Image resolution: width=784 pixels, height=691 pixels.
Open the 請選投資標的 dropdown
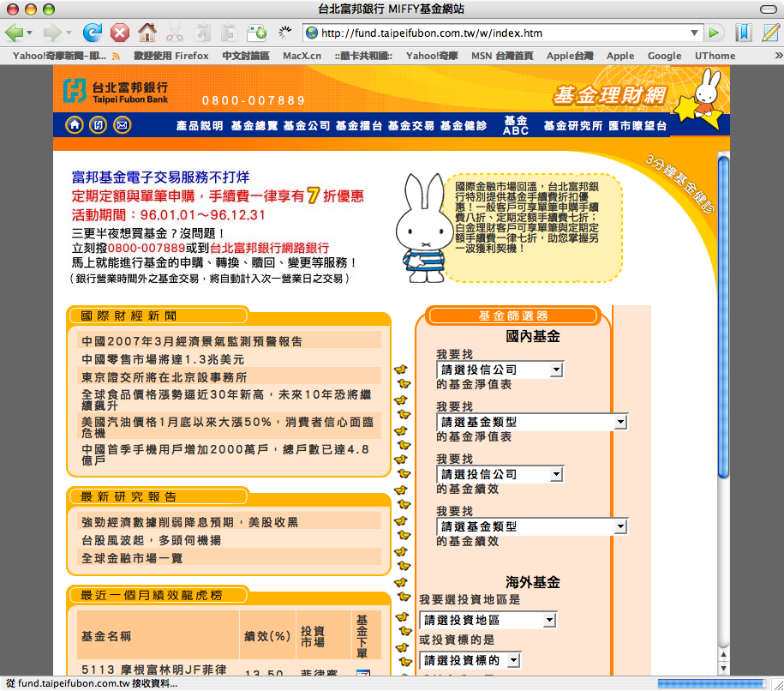point(470,660)
